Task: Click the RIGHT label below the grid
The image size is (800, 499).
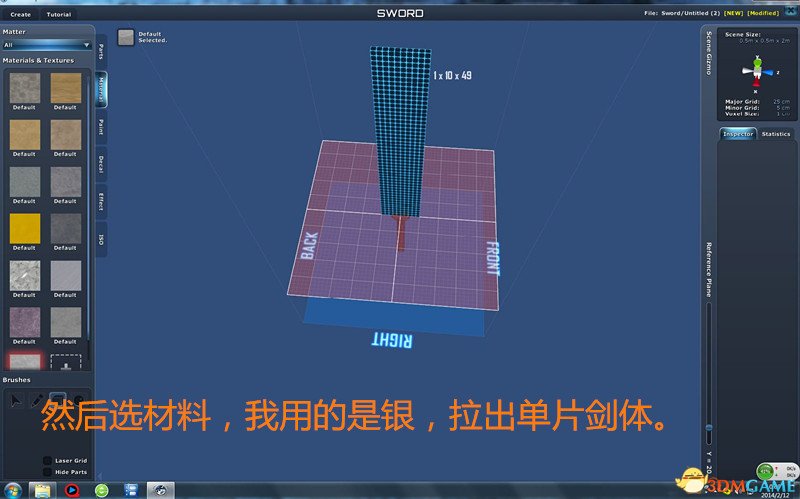Action: pyautogui.click(x=392, y=340)
